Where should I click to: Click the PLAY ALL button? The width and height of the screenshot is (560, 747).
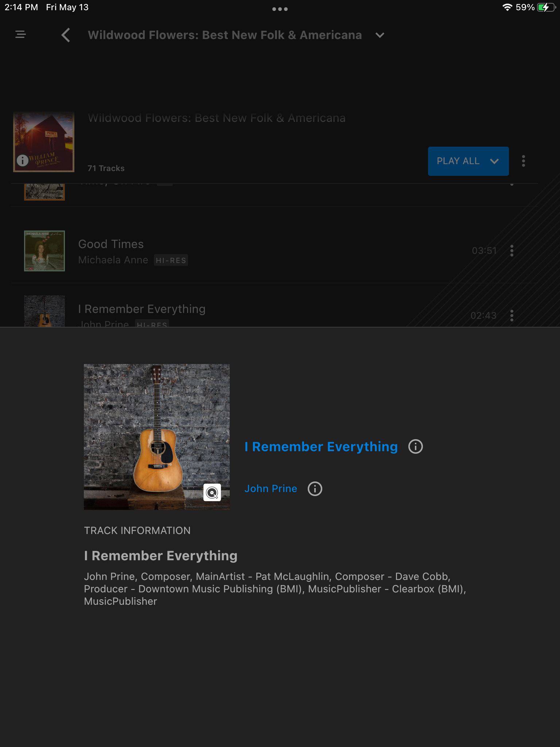(458, 161)
